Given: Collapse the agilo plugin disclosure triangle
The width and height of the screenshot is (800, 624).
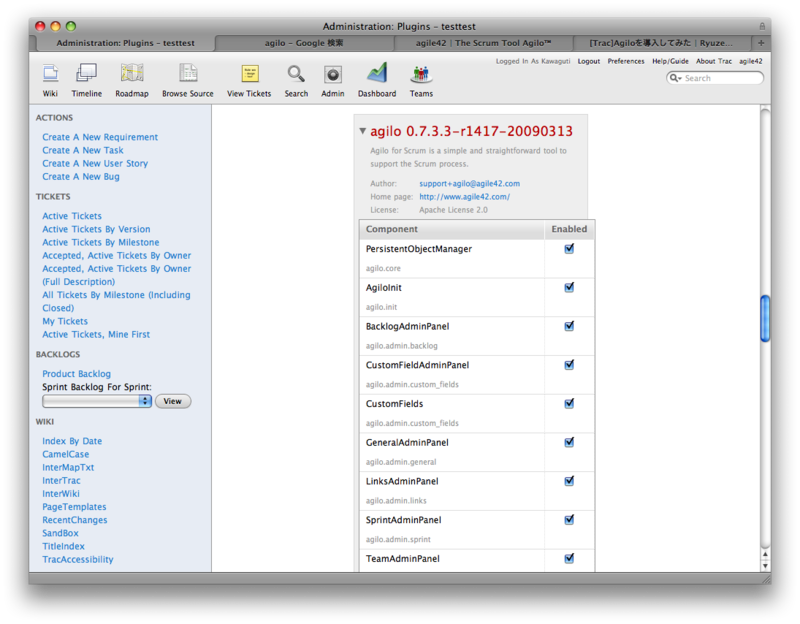Looking at the screenshot, I should 362,131.
